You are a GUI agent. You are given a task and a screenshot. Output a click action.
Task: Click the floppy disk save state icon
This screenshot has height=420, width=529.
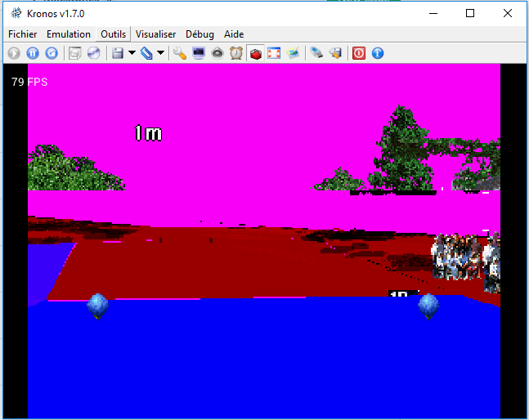coord(118,53)
